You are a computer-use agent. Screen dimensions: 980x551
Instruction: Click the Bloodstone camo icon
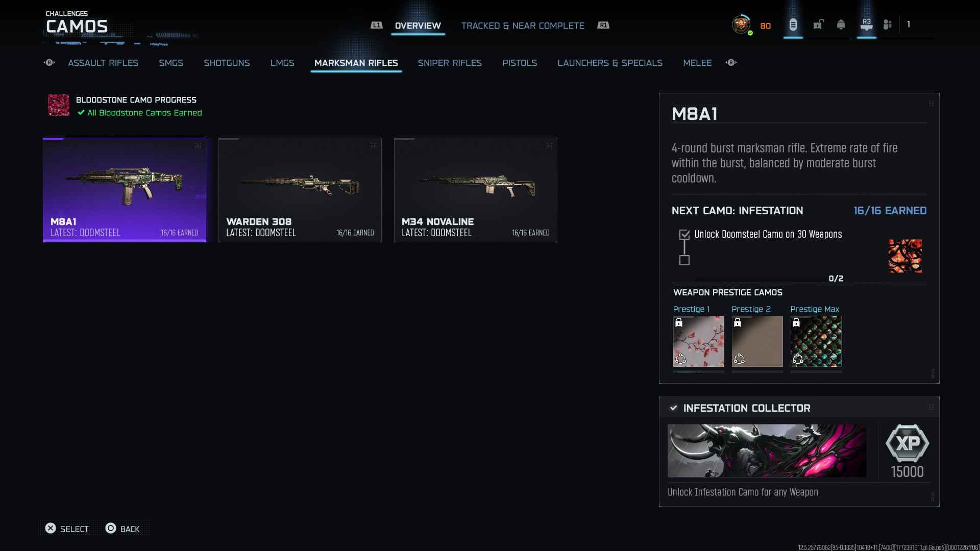[59, 105]
